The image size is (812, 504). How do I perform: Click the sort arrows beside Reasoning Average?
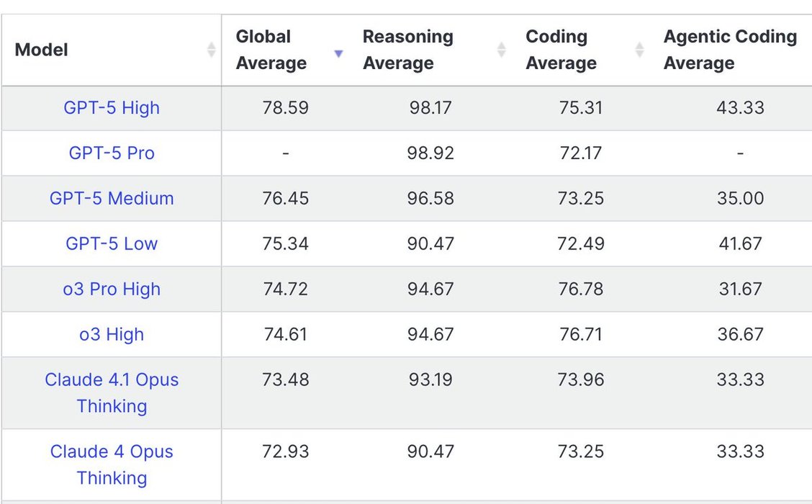point(501,50)
